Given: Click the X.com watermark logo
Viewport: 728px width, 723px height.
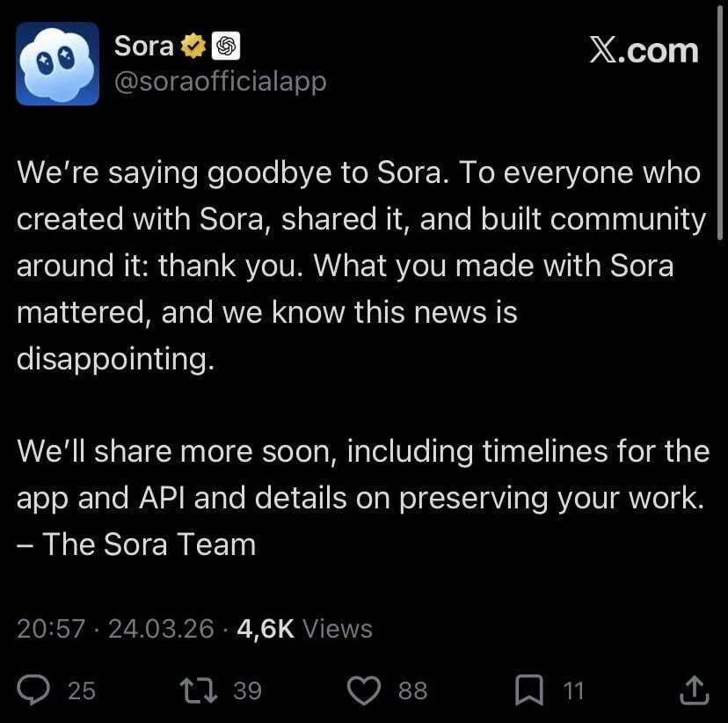Looking at the screenshot, I should [644, 51].
